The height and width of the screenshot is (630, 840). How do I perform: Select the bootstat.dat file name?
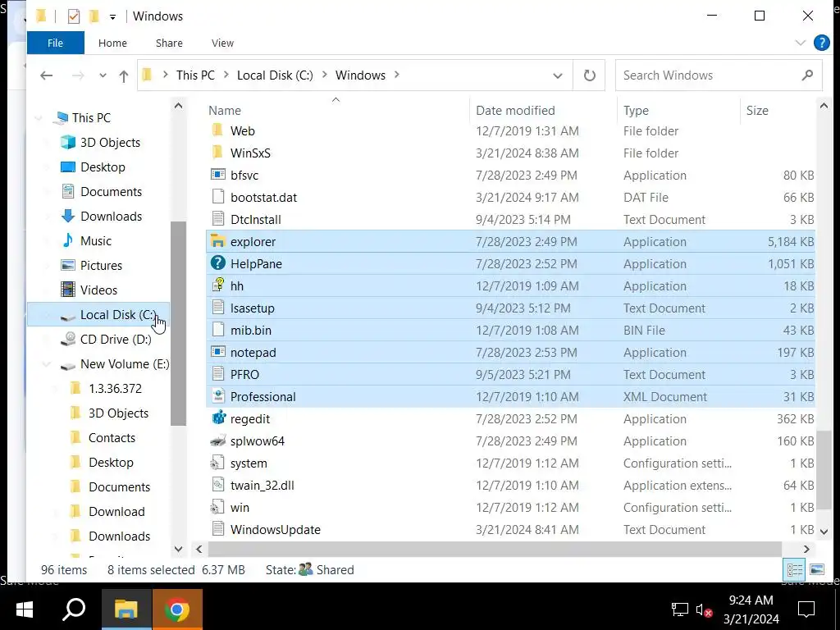[x=263, y=197]
